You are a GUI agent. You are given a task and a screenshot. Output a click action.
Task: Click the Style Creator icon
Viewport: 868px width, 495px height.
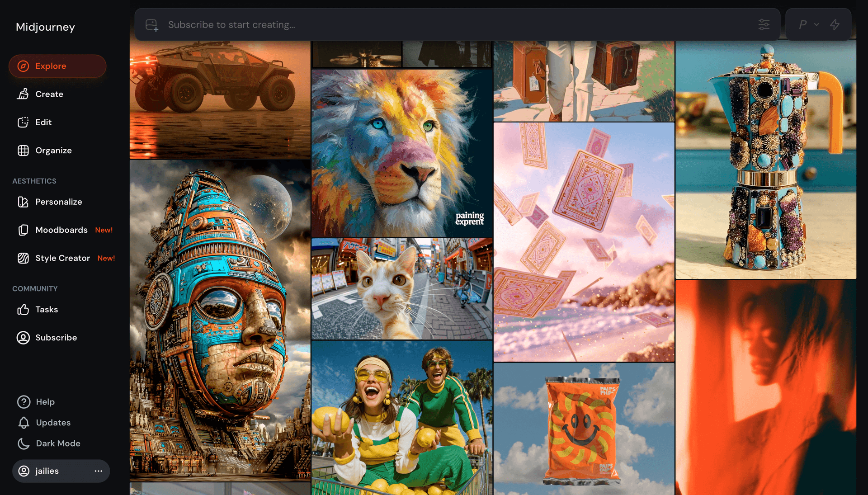(x=23, y=258)
